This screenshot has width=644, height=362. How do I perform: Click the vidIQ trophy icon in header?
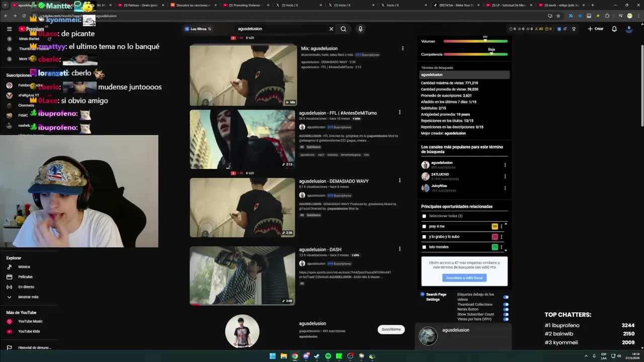(574, 29)
